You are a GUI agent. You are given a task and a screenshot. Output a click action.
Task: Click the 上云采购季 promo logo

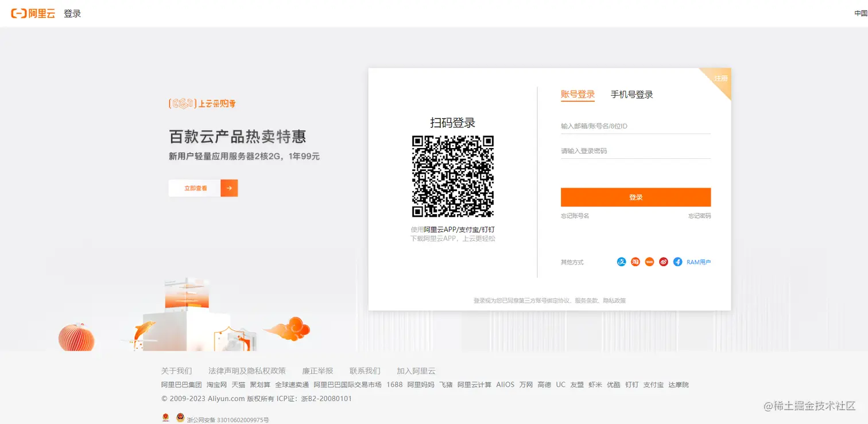pyautogui.click(x=202, y=104)
